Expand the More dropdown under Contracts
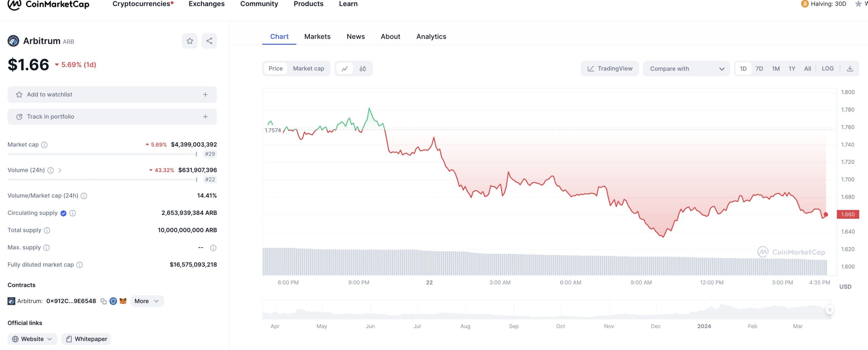Image resolution: width=868 pixels, height=350 pixels. coord(146,301)
